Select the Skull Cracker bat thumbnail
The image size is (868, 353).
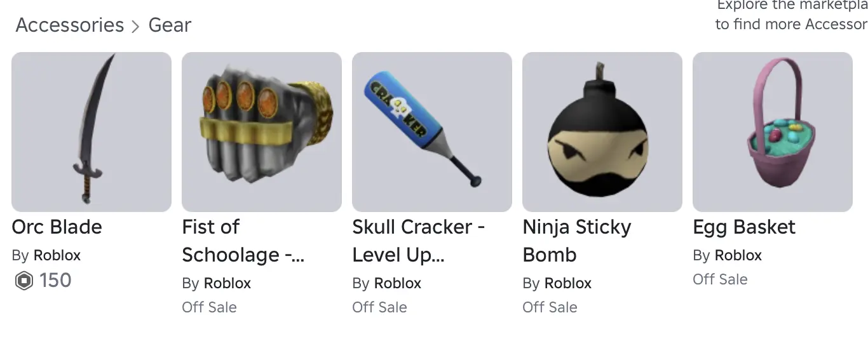(432, 132)
